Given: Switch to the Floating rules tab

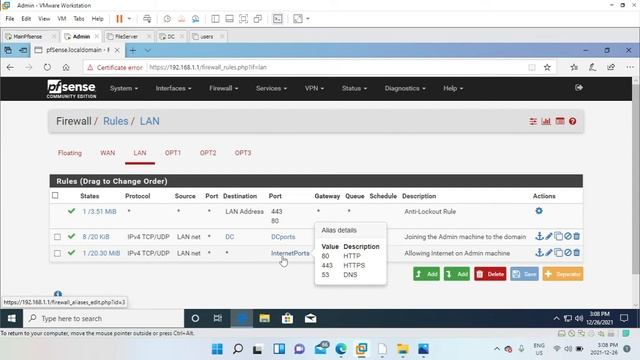Looking at the screenshot, I should click(x=70, y=153).
